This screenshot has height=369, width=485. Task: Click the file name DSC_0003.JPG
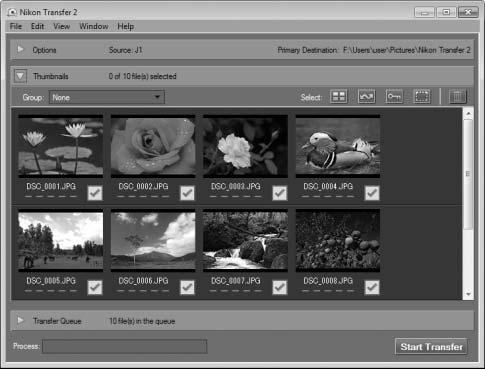[236, 186]
